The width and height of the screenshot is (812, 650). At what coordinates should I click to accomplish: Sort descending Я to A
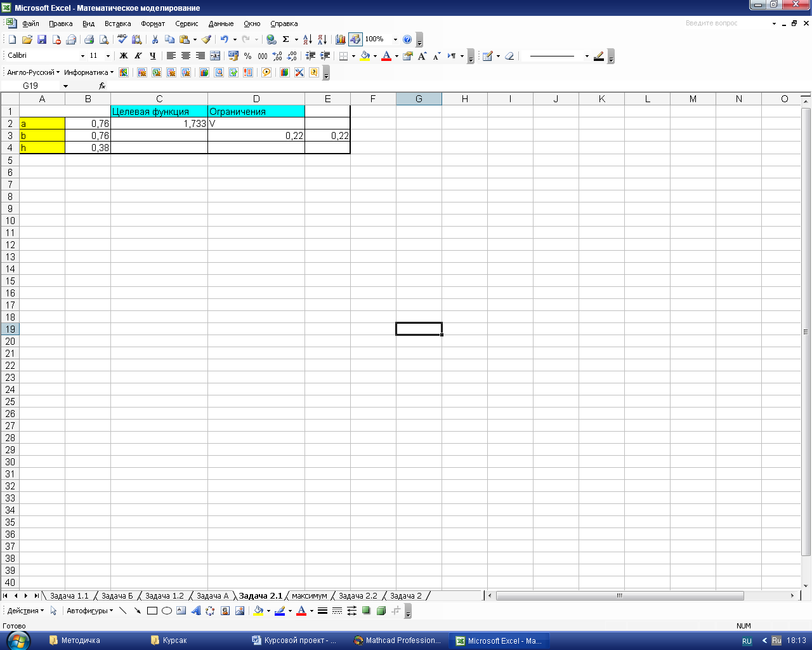(x=322, y=39)
